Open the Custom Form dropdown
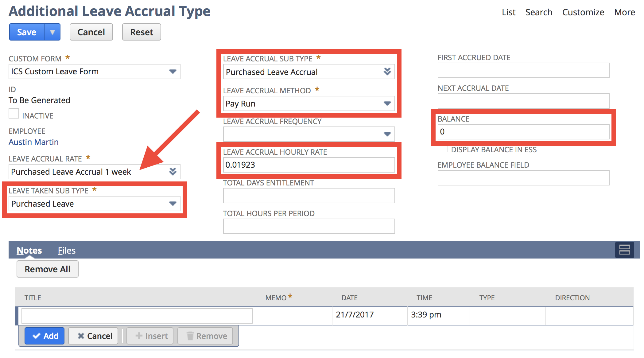The height and width of the screenshot is (358, 644). click(x=173, y=72)
